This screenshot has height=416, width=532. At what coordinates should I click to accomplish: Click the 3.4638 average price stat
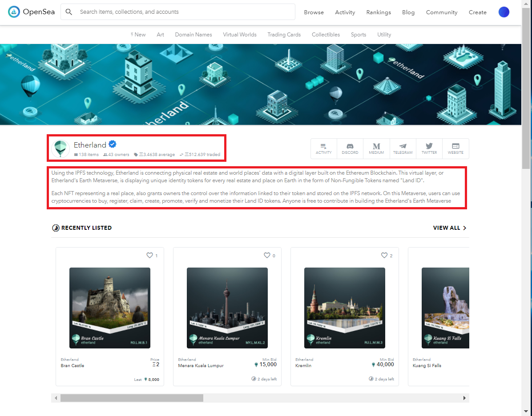(x=154, y=155)
